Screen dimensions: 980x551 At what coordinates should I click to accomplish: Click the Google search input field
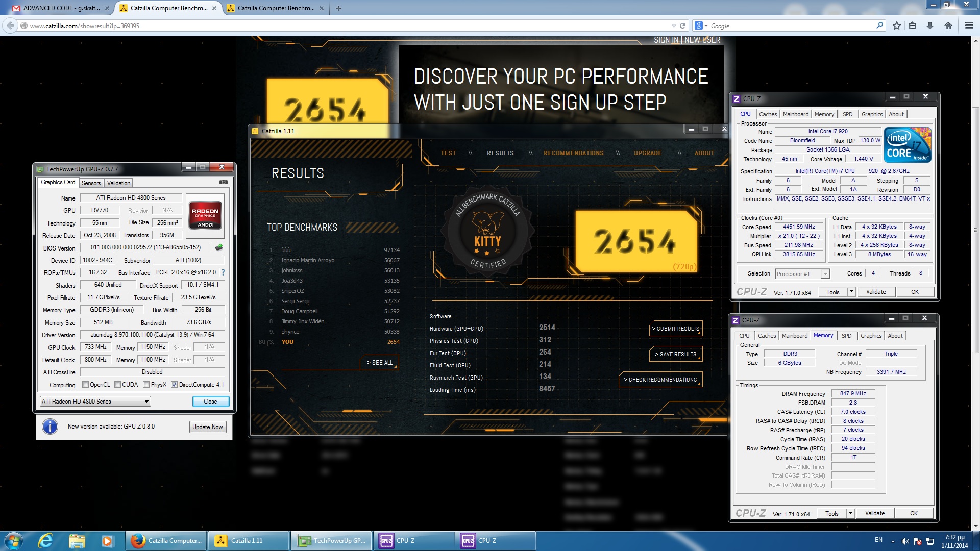coord(792,26)
